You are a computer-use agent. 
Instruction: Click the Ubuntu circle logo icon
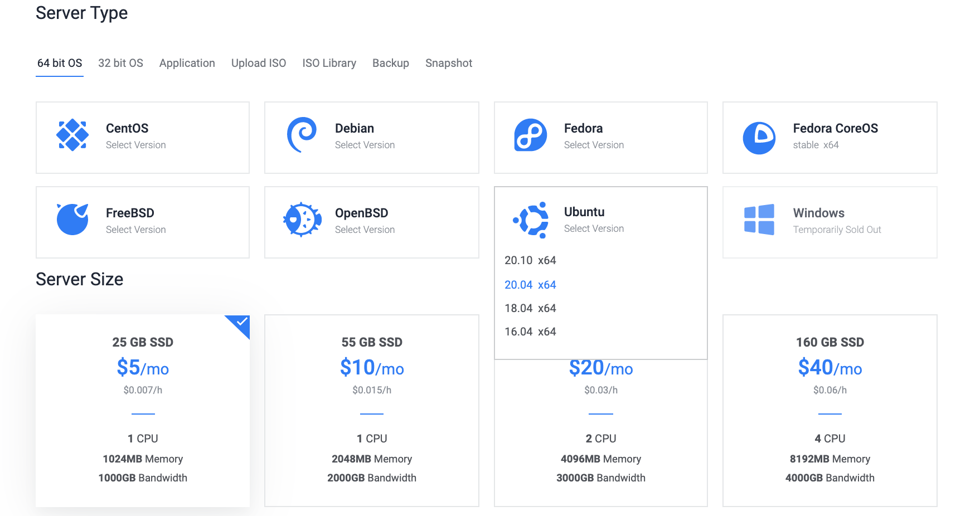click(x=531, y=220)
